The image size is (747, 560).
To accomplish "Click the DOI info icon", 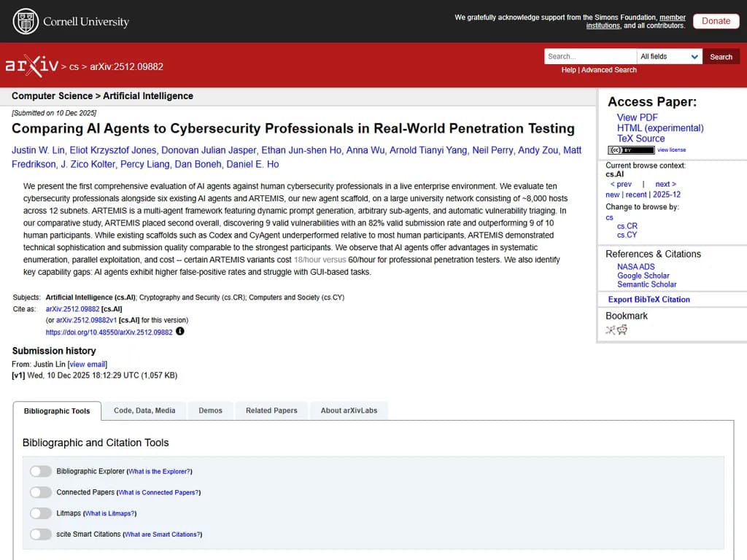I will click(x=180, y=332).
